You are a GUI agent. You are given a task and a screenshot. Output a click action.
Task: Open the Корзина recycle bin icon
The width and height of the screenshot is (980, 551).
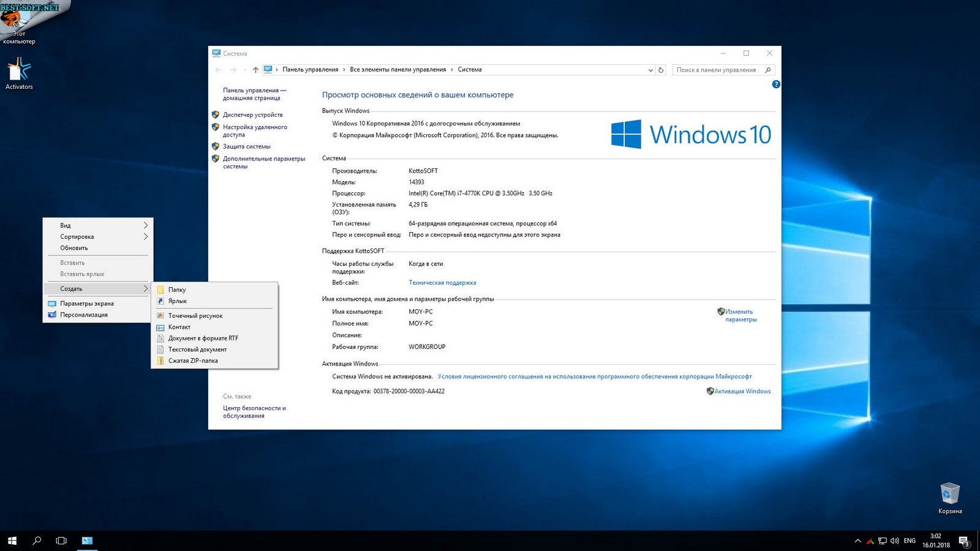[x=950, y=498]
